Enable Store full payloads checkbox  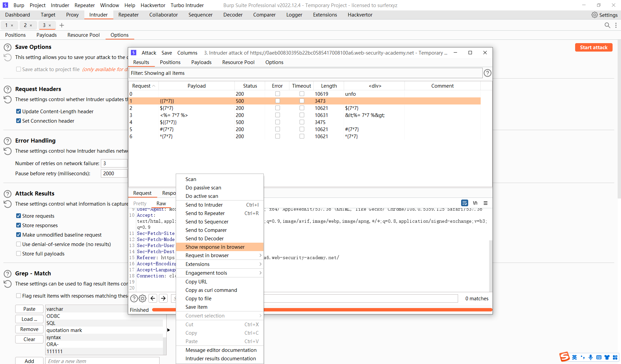tap(19, 253)
